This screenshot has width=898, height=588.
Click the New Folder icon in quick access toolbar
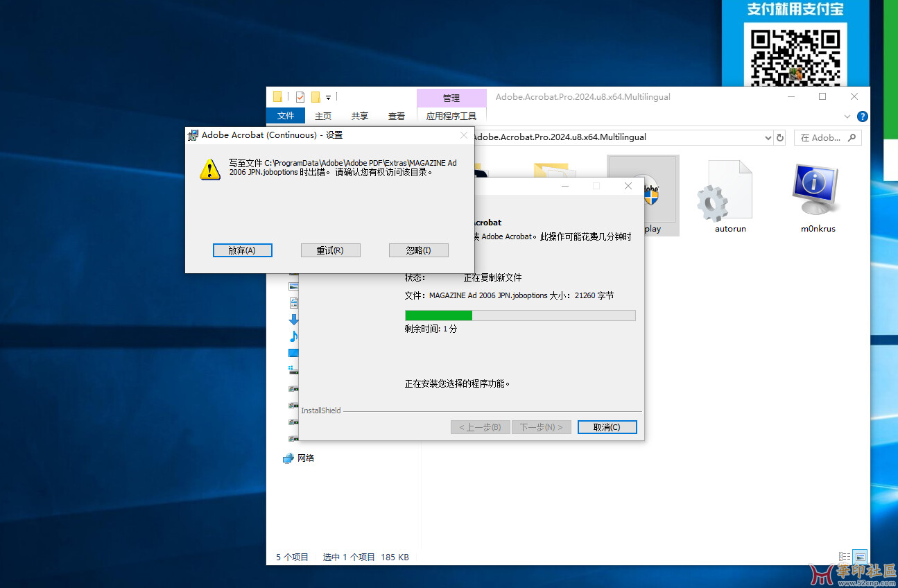316,97
